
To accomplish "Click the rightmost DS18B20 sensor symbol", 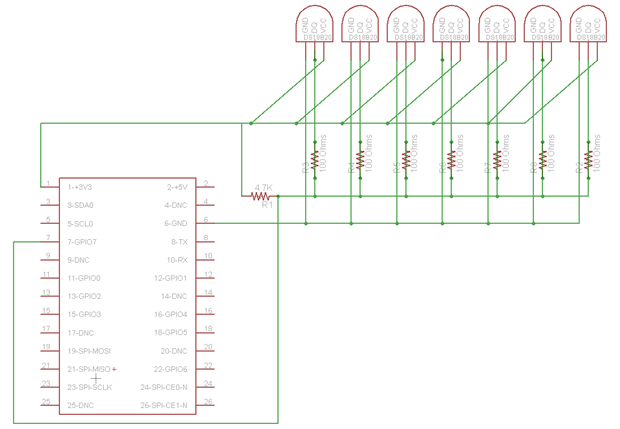I will 588,24.
